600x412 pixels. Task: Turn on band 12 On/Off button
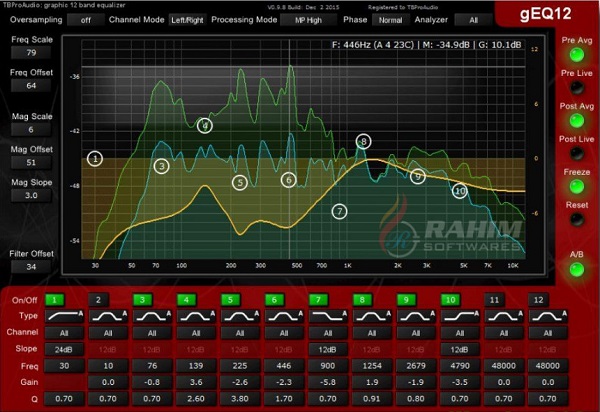(x=538, y=300)
